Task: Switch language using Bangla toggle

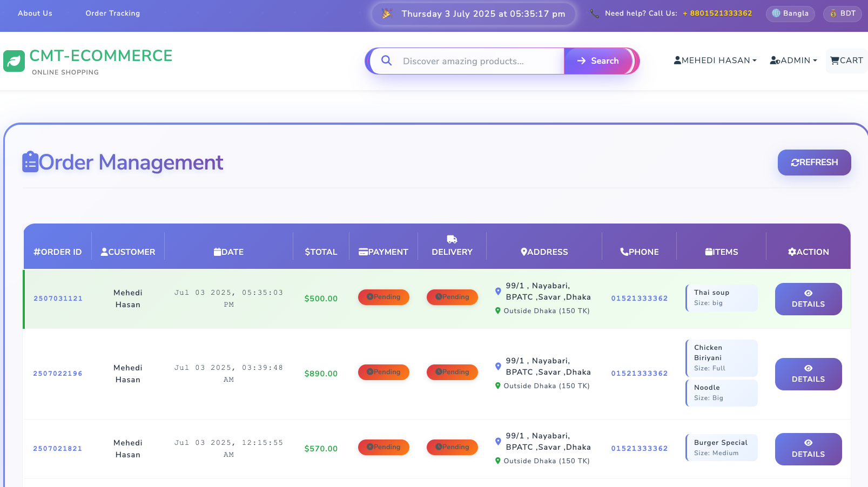Action: point(790,13)
